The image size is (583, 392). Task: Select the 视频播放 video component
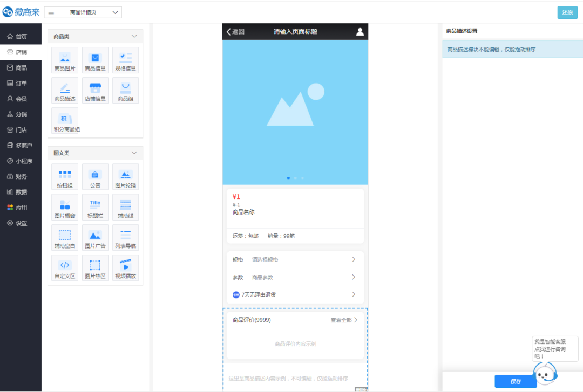[x=125, y=267]
